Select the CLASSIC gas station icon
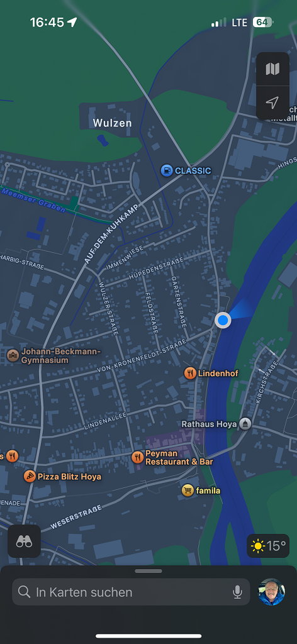Screen dimensions: 297x644 click(166, 170)
